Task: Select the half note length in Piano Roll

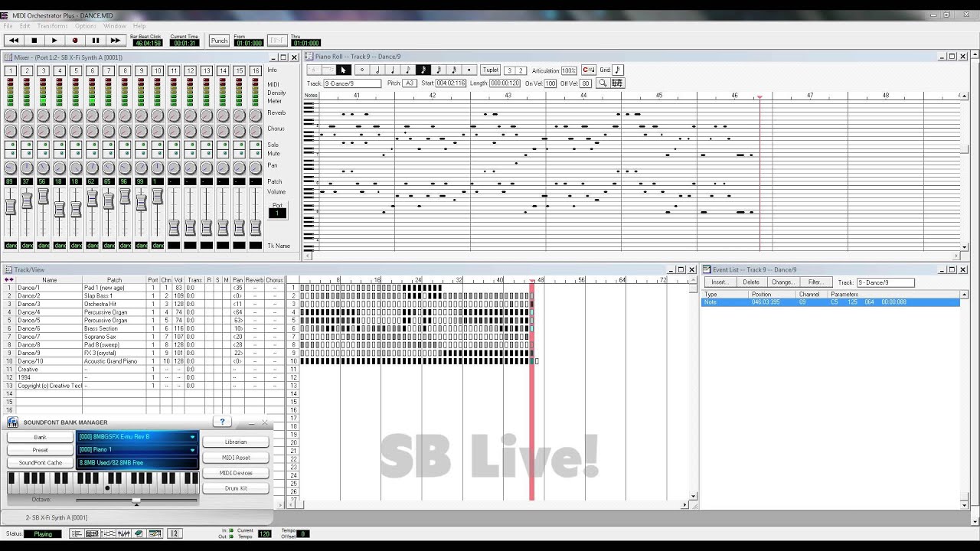Action: pos(377,70)
